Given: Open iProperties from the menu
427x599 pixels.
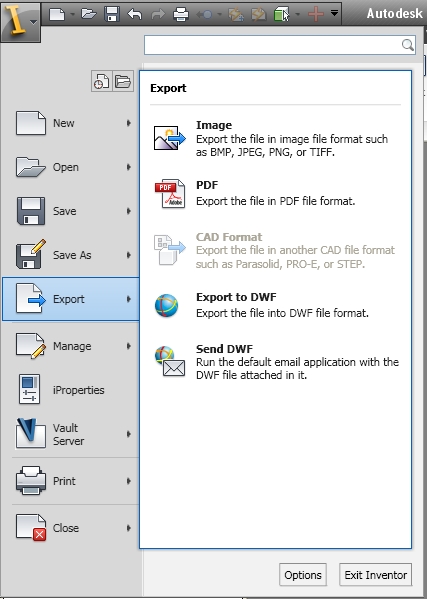Looking at the screenshot, I should tap(71, 390).
